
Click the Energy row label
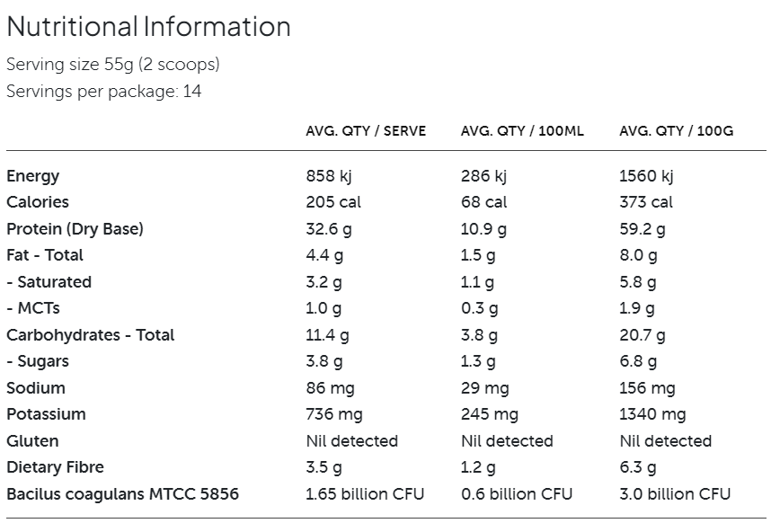point(33,176)
